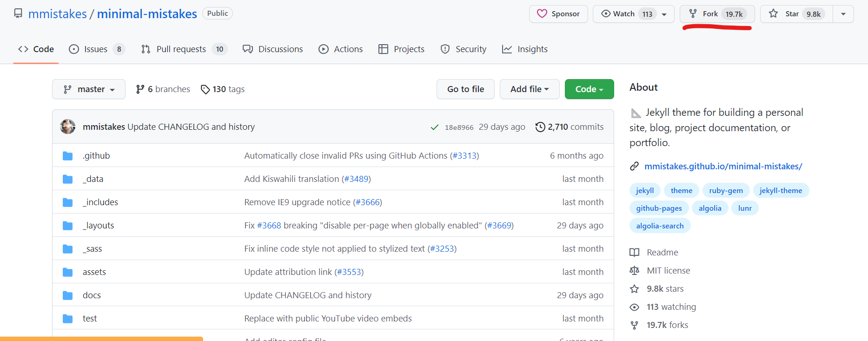Click the green check status icon

[x=435, y=127]
